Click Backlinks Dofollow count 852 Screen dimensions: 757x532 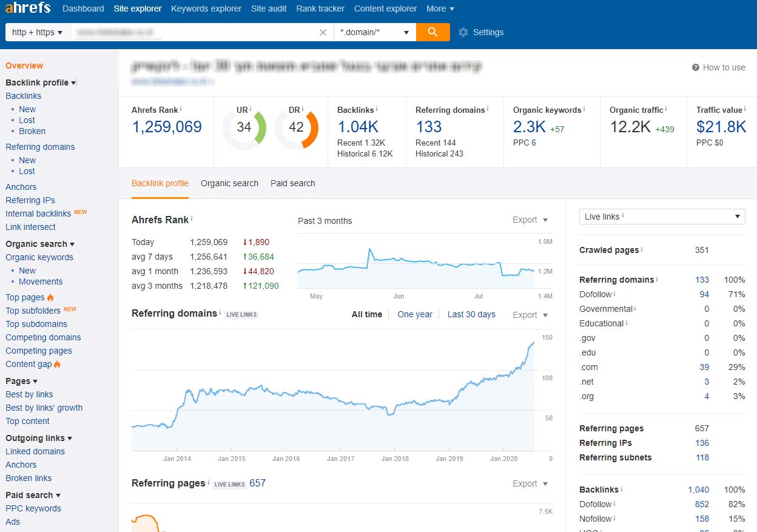tap(702, 504)
